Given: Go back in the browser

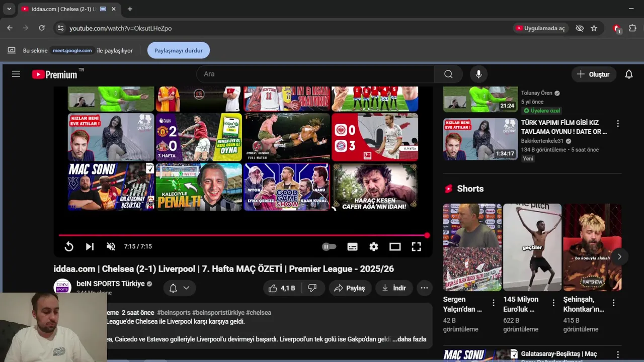Looking at the screenshot, I should [10, 28].
